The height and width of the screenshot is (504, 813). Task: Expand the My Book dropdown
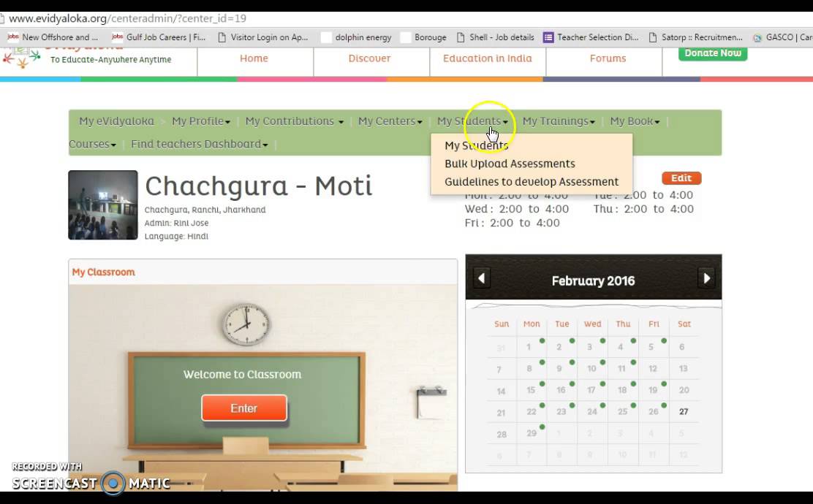pos(635,121)
